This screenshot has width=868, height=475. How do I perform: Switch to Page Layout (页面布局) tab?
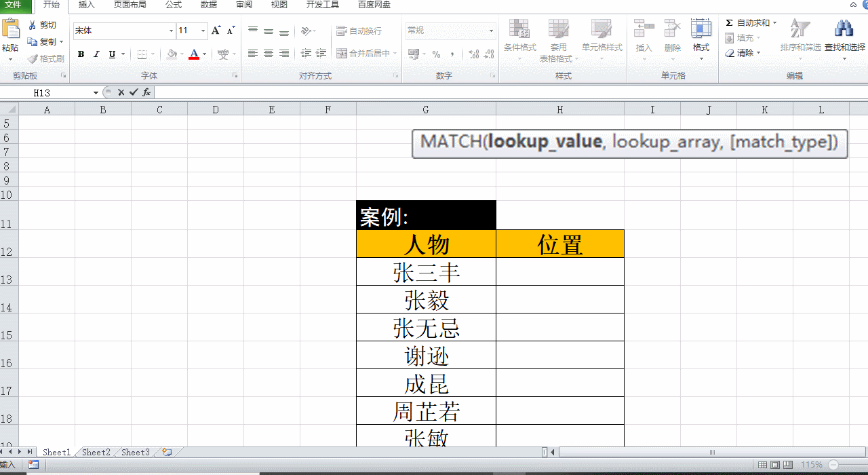pos(130,5)
